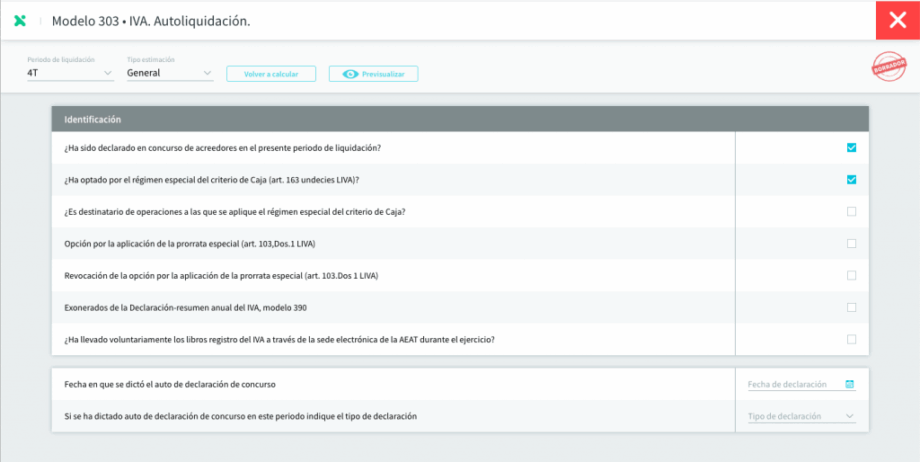Close the Modelo 303 window
Viewport: 920px width, 462px height.
898,21
